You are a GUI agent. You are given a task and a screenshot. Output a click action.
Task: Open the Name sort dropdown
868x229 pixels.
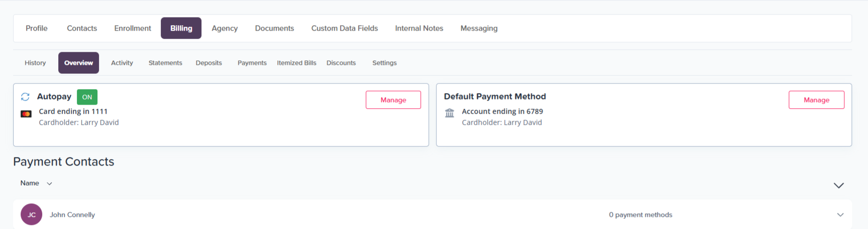(36, 183)
